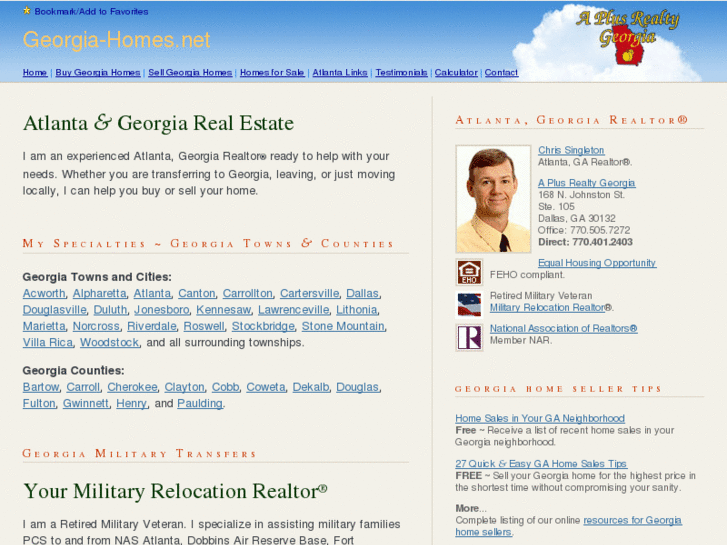Screen dimensions: 727x545
Task: Click the Bookmark star icon
Action: (x=27, y=10)
